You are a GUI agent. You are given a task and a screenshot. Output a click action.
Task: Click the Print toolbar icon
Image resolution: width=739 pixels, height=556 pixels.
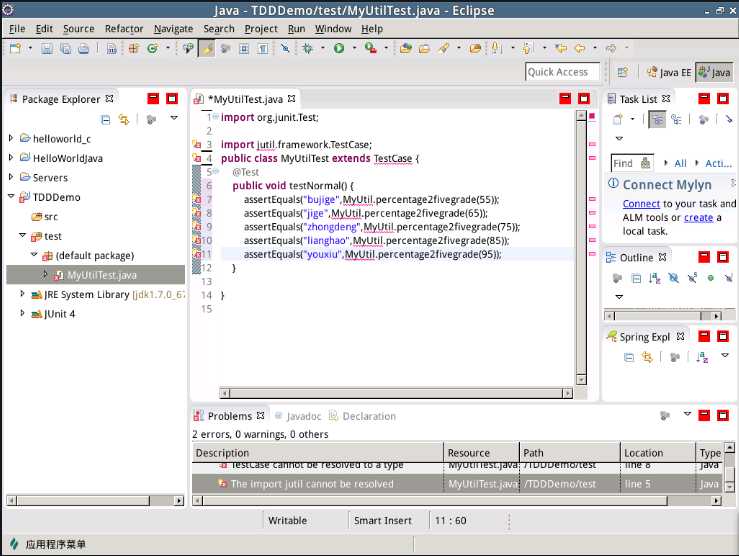pyautogui.click(x=83, y=48)
